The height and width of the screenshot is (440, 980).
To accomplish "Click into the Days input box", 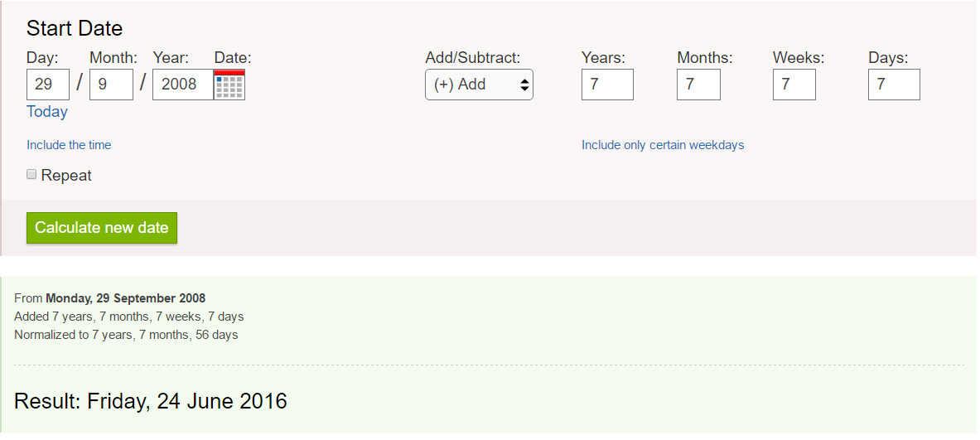I will tap(894, 85).
